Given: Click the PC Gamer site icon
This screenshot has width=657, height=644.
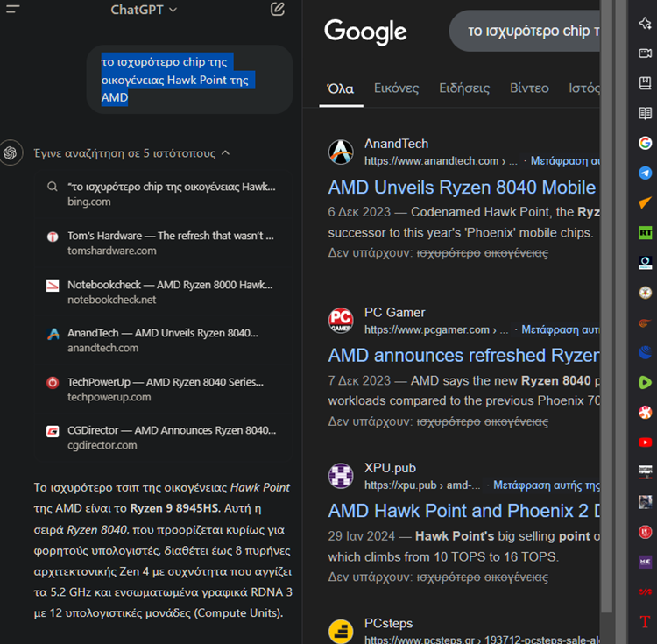Looking at the screenshot, I should (341, 321).
